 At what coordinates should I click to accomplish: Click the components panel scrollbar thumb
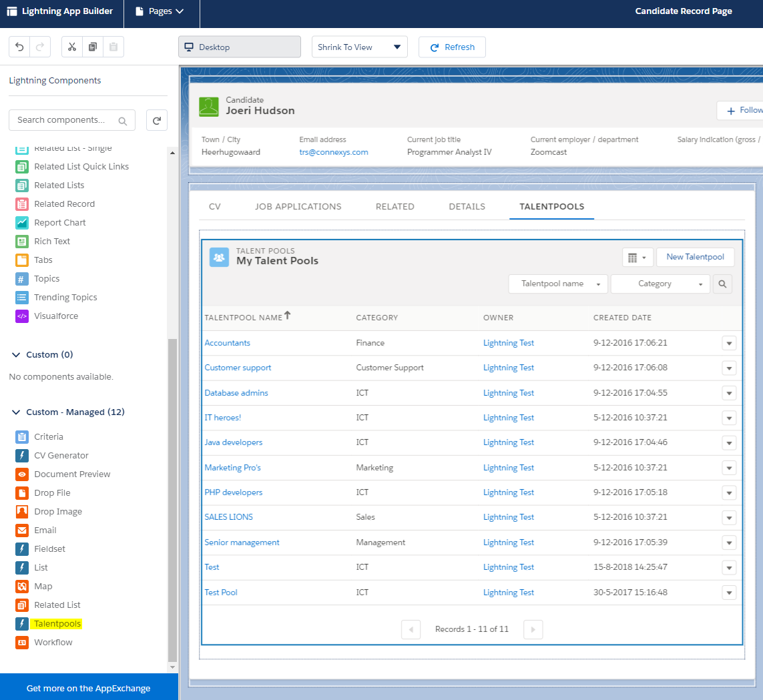(172, 500)
